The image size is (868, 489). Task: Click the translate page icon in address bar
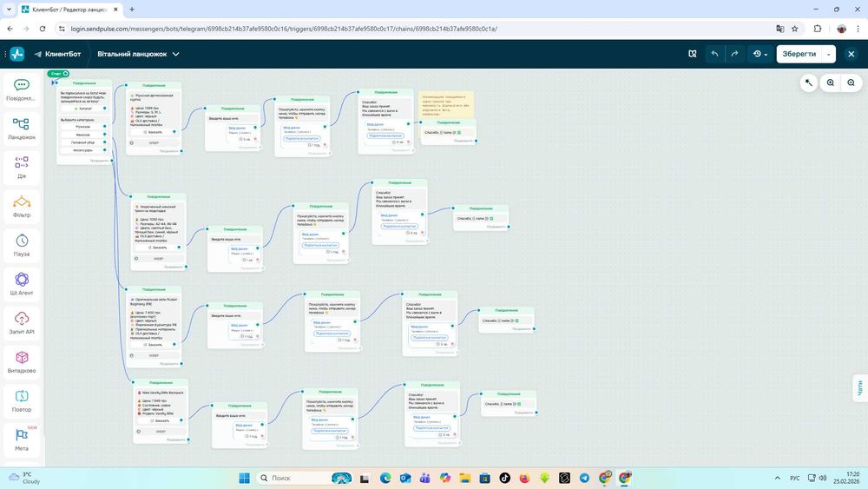(x=780, y=29)
